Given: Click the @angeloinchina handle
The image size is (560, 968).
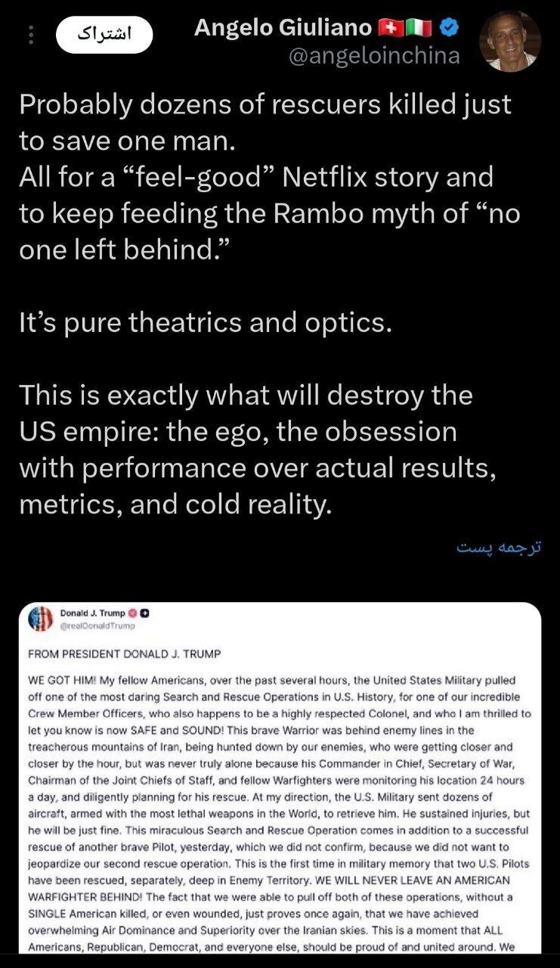Looking at the screenshot, I should [x=374, y=57].
